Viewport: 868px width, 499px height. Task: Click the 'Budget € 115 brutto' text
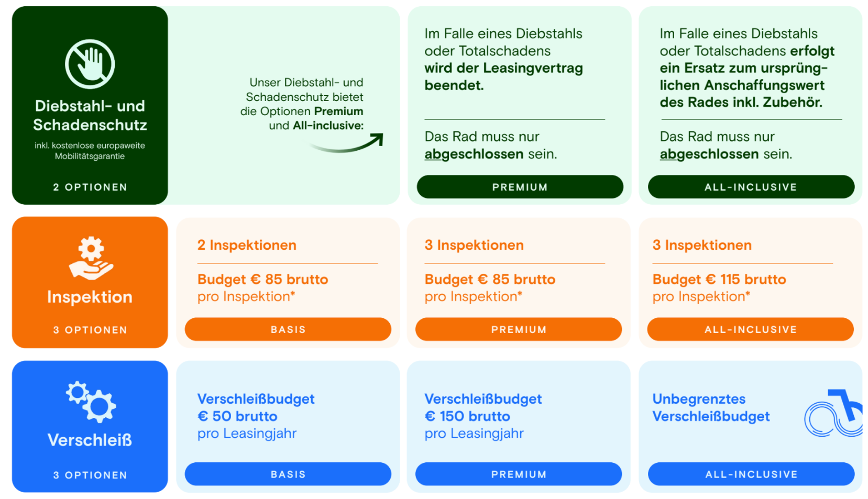tap(719, 279)
